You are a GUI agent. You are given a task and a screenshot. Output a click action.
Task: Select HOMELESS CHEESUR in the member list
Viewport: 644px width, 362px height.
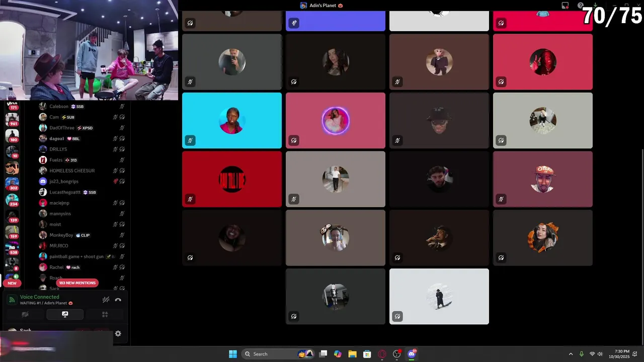(x=82, y=170)
